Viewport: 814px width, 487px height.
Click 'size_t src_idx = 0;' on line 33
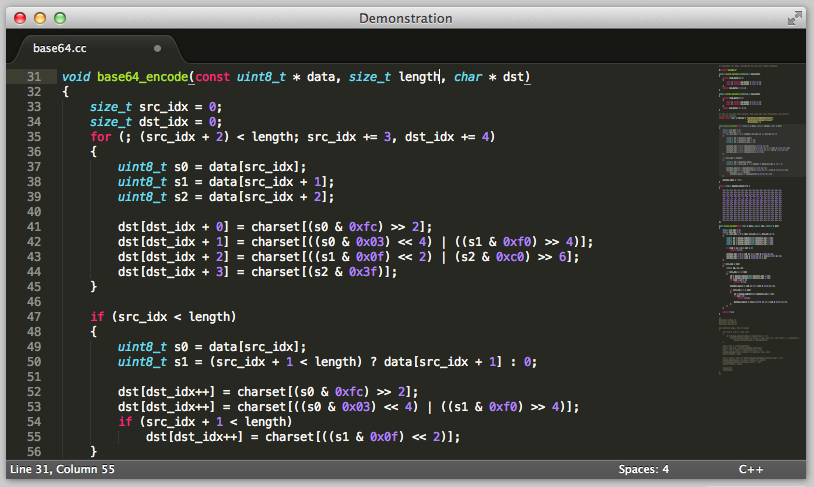pyautogui.click(x=156, y=107)
